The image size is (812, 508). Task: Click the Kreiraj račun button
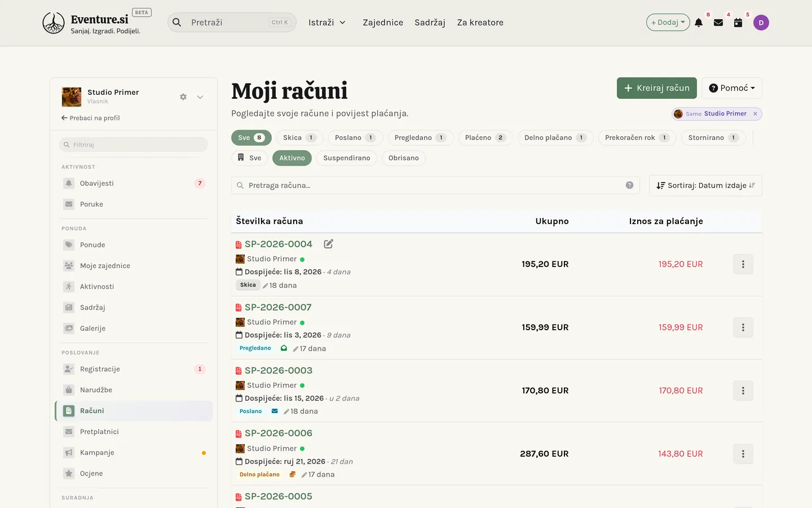657,88
